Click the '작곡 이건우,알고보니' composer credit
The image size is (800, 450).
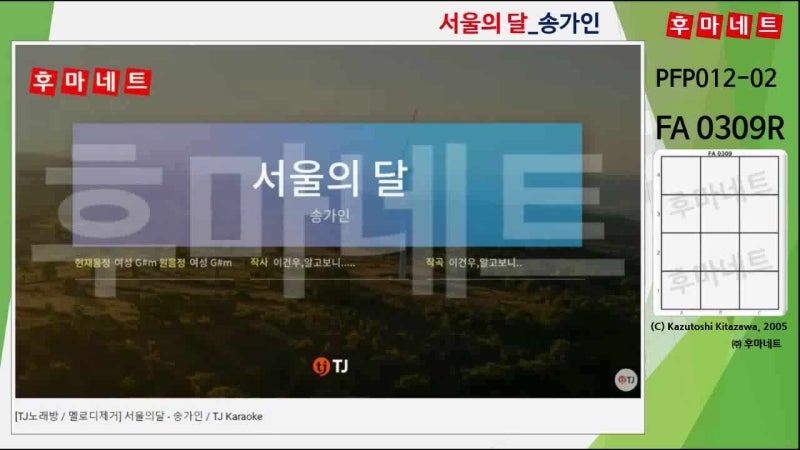coord(474,263)
